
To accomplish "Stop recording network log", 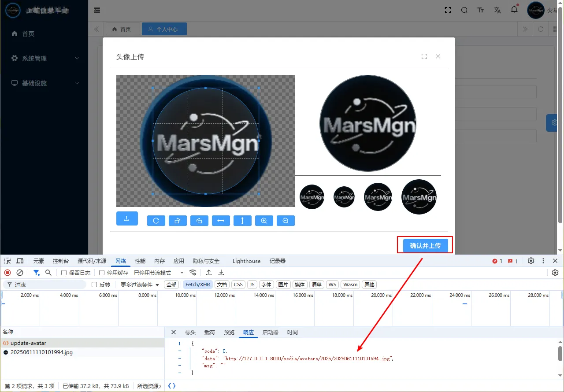I will coord(7,273).
